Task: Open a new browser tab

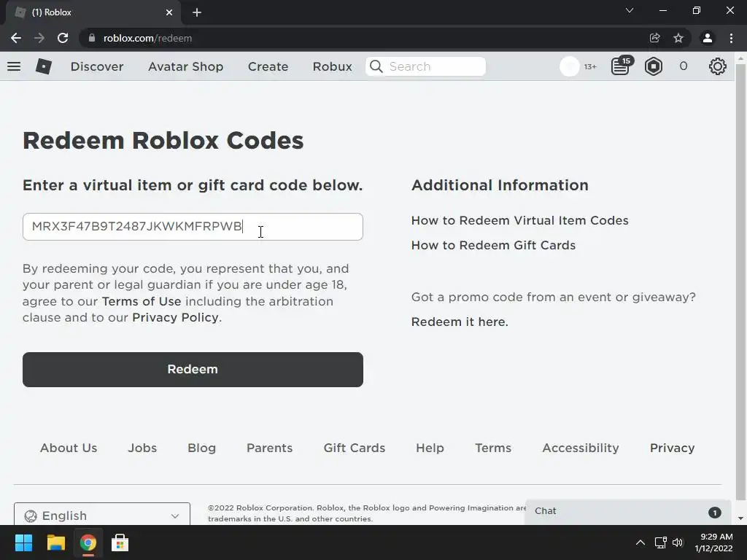Action: [197, 13]
